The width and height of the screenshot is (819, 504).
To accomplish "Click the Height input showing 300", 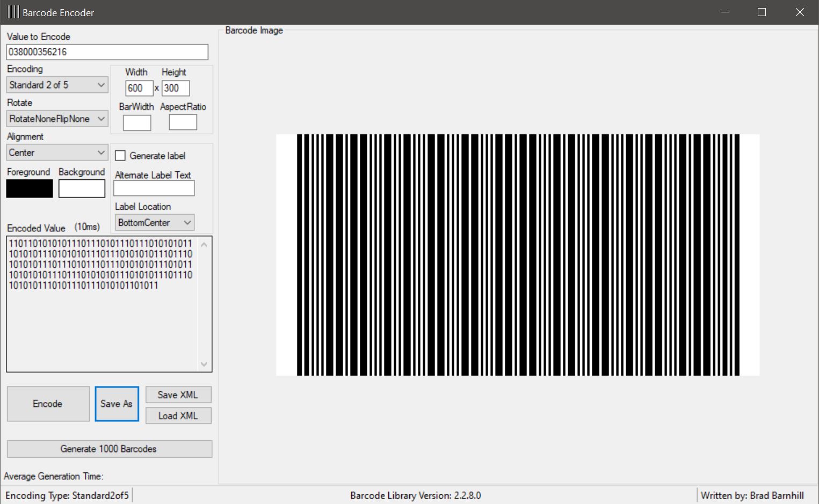I will click(176, 88).
